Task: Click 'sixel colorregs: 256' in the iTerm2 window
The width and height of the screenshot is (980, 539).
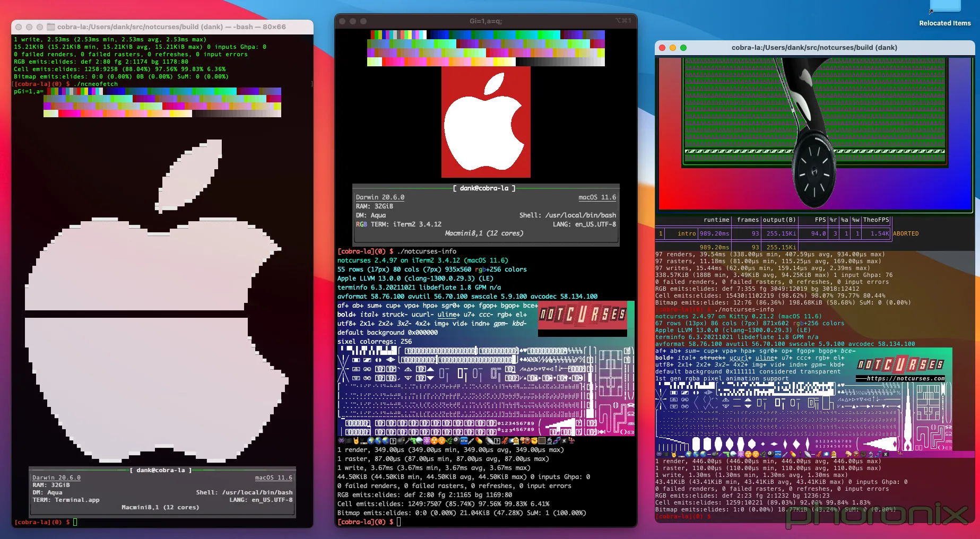Action: (375, 341)
